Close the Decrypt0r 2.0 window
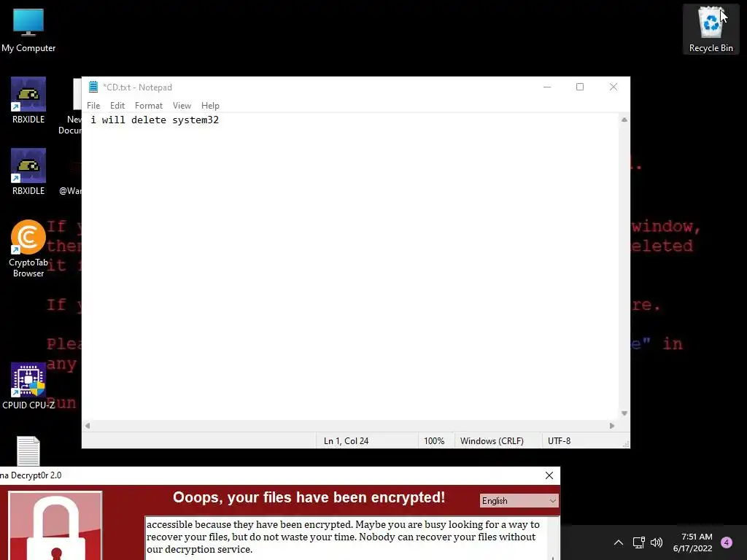747x560 pixels. pos(549,475)
